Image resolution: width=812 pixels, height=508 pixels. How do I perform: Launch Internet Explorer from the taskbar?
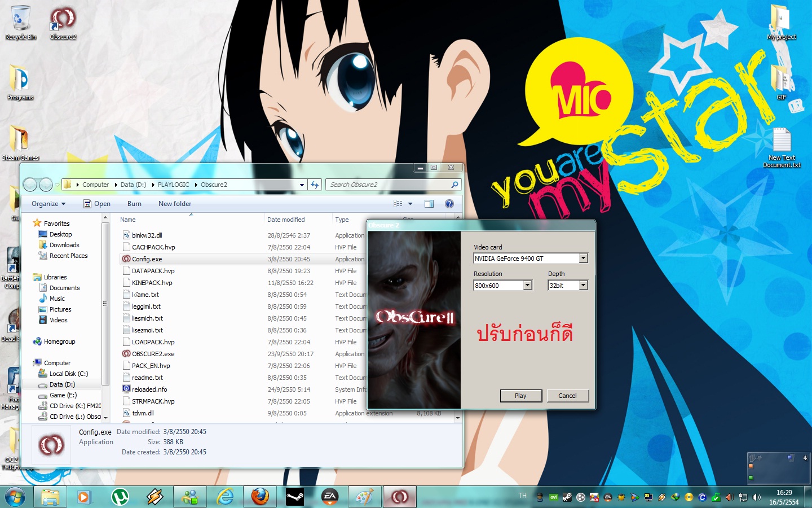pyautogui.click(x=225, y=497)
